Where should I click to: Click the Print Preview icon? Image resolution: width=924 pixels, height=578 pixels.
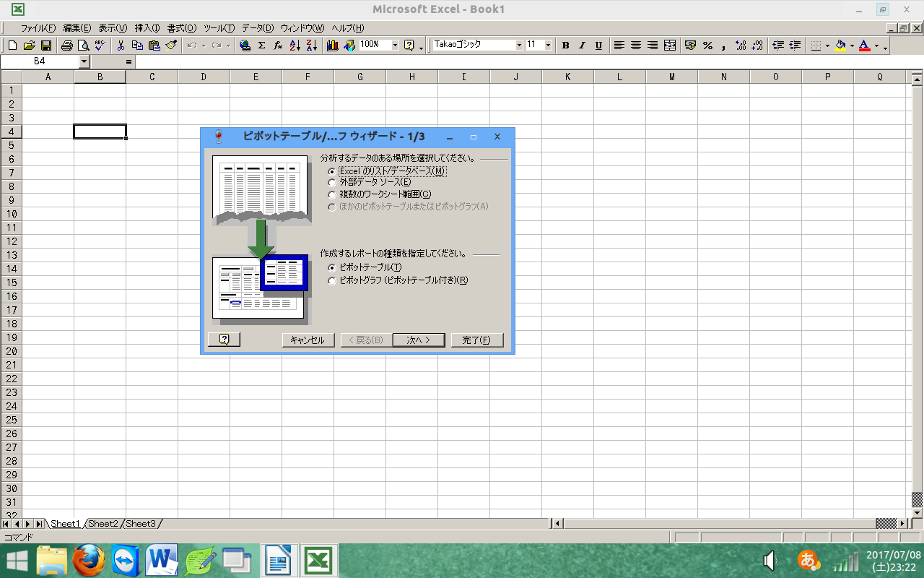pyautogui.click(x=84, y=46)
